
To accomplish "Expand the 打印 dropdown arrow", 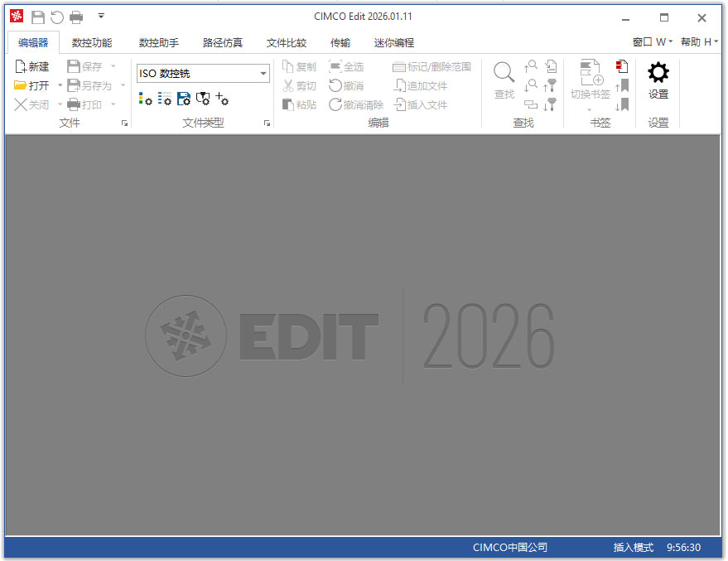I will pyautogui.click(x=113, y=104).
